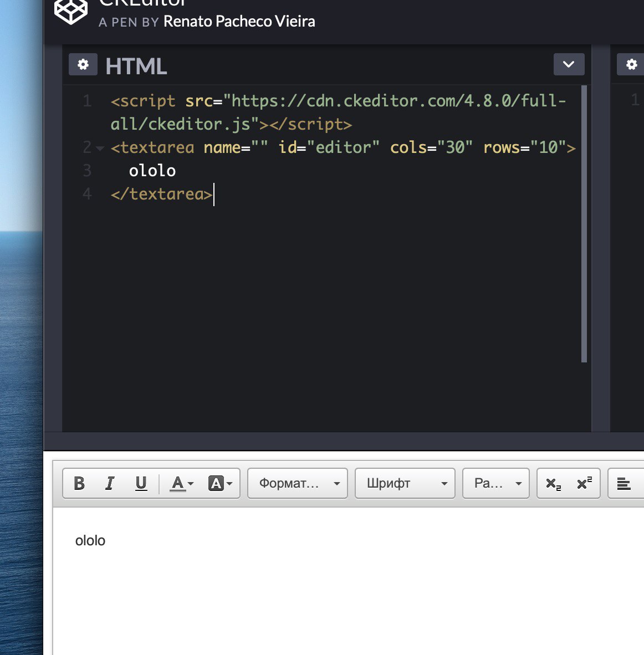Open HTML editor settings gear
Viewport: 644px width, 655px height.
click(83, 64)
